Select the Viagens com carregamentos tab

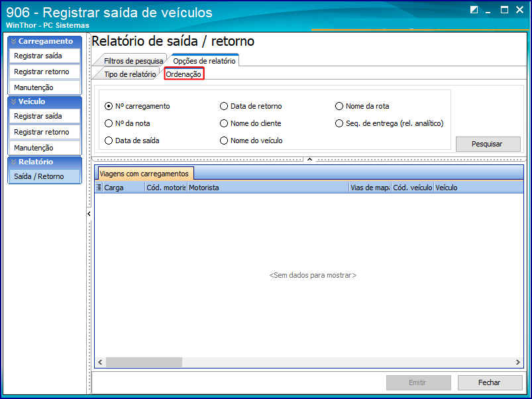coord(144,174)
